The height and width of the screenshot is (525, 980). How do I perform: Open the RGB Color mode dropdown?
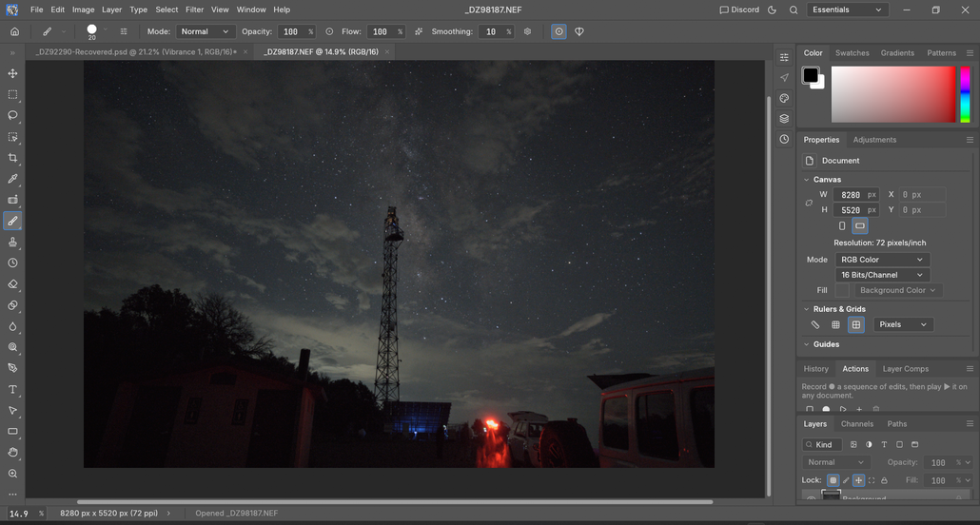tap(883, 260)
